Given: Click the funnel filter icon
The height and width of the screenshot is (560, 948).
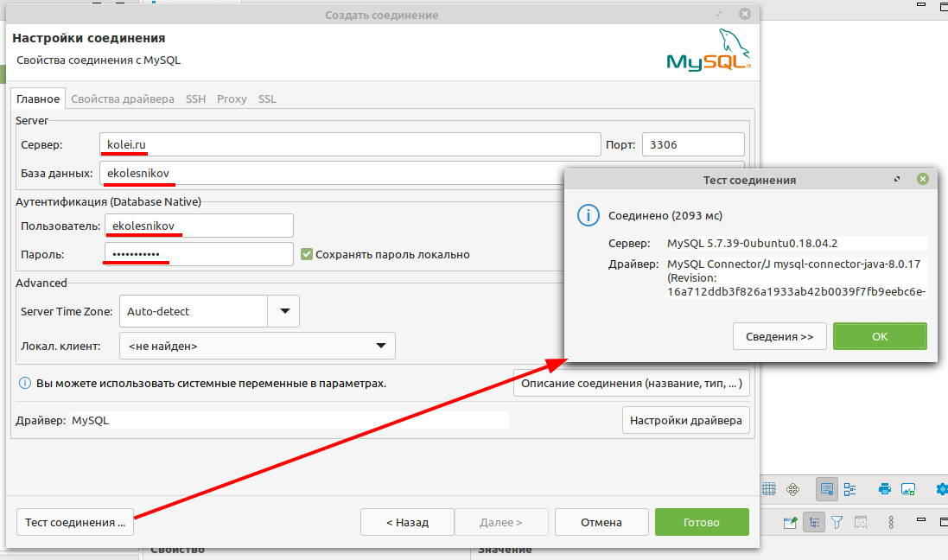Looking at the screenshot, I should point(837,522).
